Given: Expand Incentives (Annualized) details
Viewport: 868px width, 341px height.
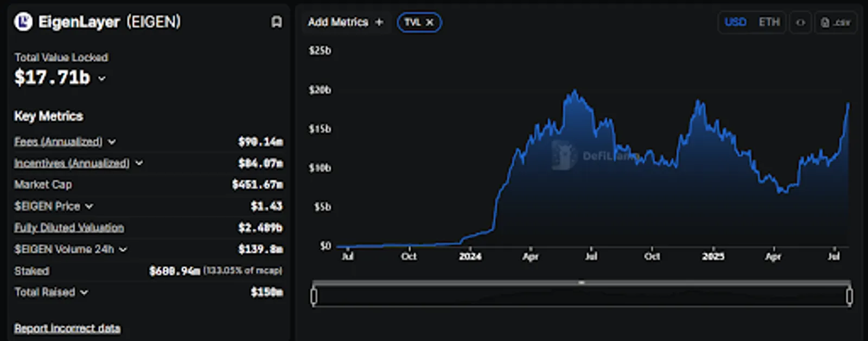Looking at the screenshot, I should tap(139, 163).
